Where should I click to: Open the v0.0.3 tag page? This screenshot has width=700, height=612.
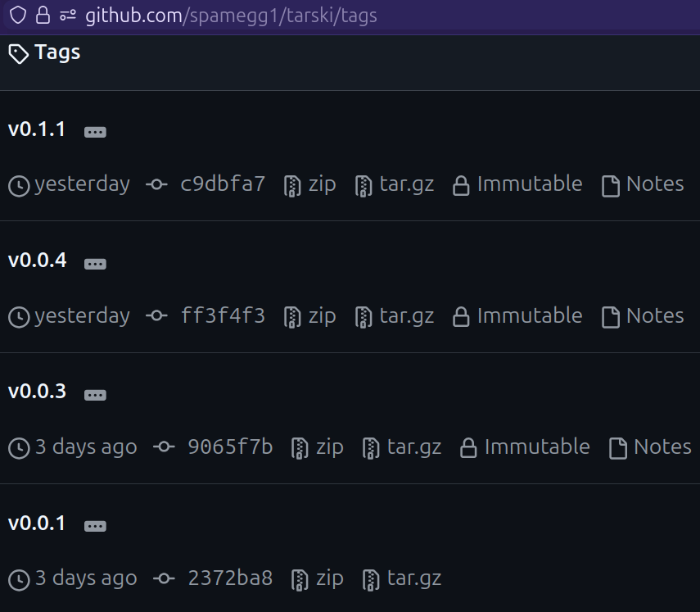click(37, 391)
